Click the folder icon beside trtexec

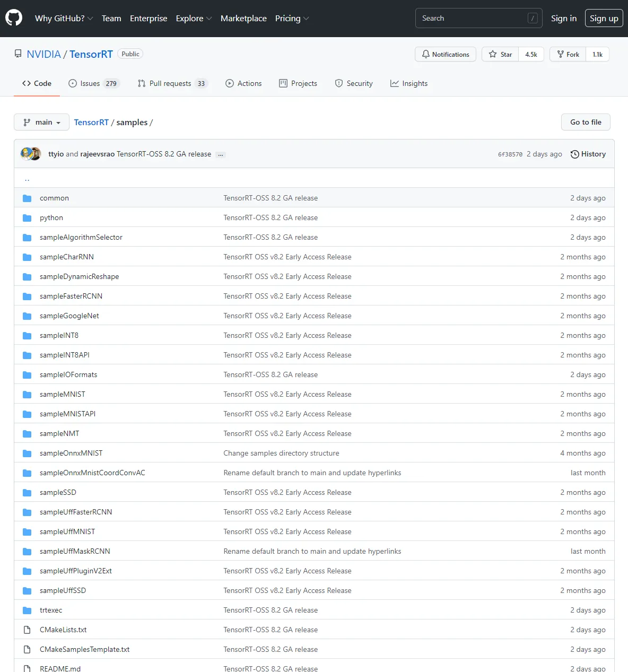(x=27, y=610)
